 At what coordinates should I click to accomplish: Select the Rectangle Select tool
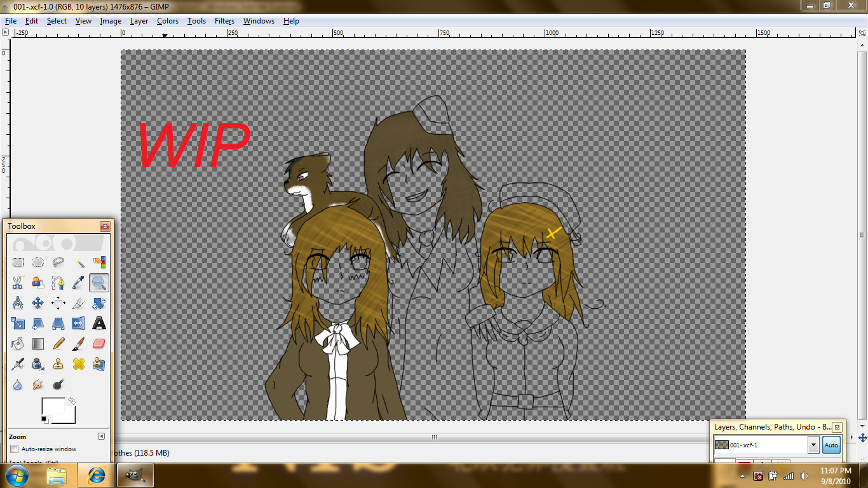pyautogui.click(x=18, y=262)
